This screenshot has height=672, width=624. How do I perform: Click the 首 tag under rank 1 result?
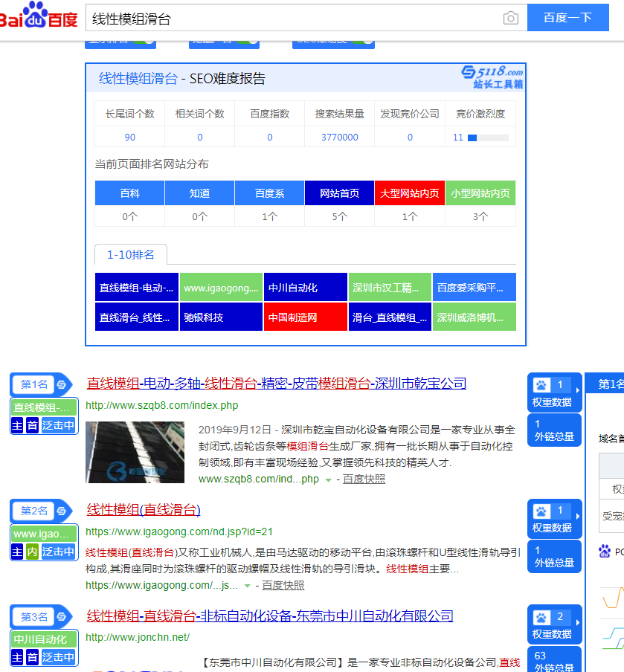[33, 425]
